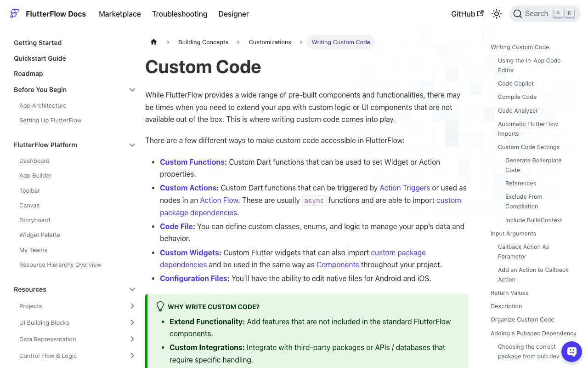This screenshot has height=368, width=588.
Task: Open Quickstart Guide in sidebar
Action: [40, 58]
